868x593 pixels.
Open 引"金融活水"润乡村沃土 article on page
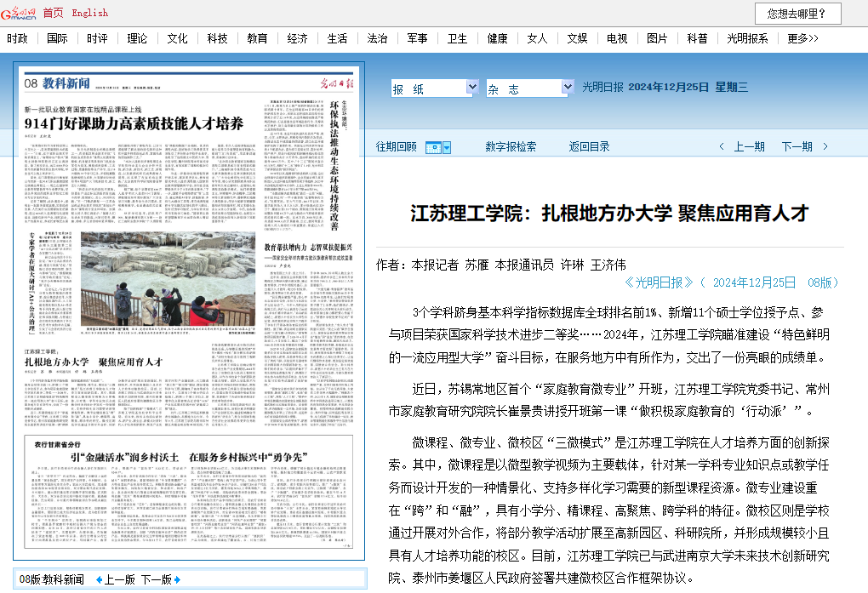pyautogui.click(x=189, y=458)
